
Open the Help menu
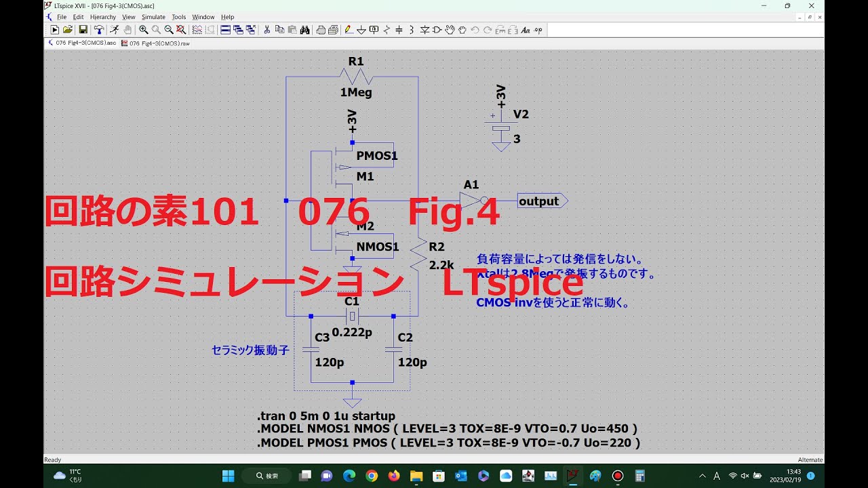[227, 17]
